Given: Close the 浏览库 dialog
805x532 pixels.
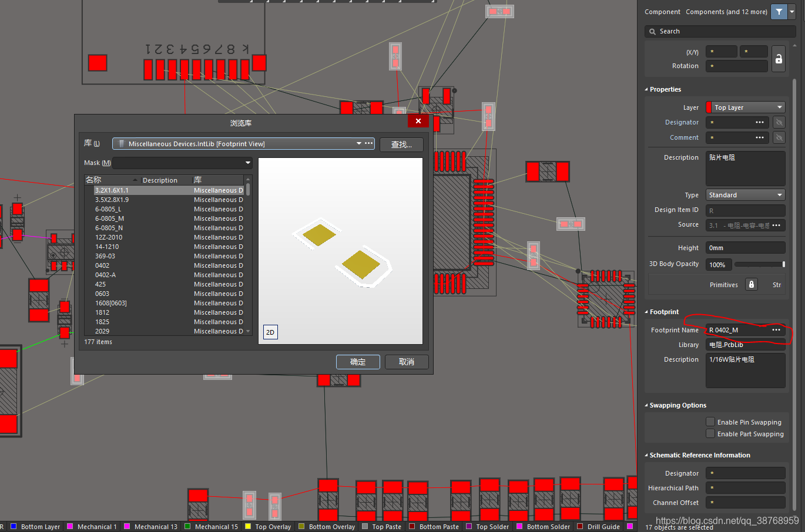Looking at the screenshot, I should (418, 121).
